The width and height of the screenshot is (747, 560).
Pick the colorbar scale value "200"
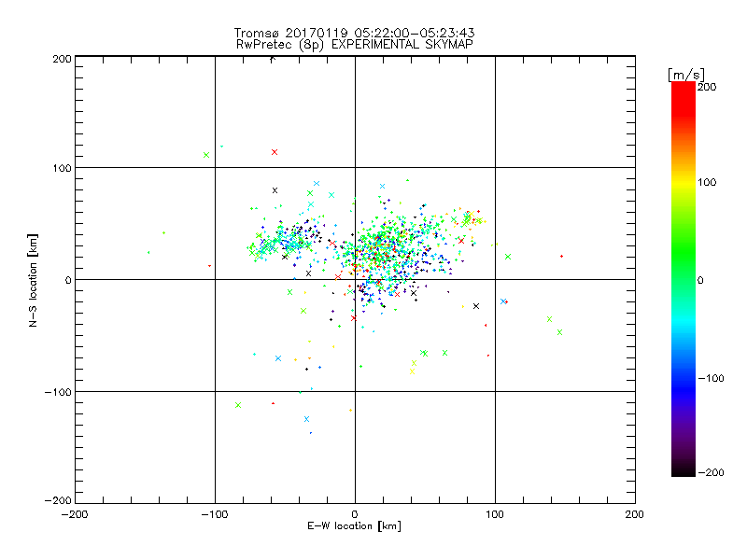[x=707, y=87]
